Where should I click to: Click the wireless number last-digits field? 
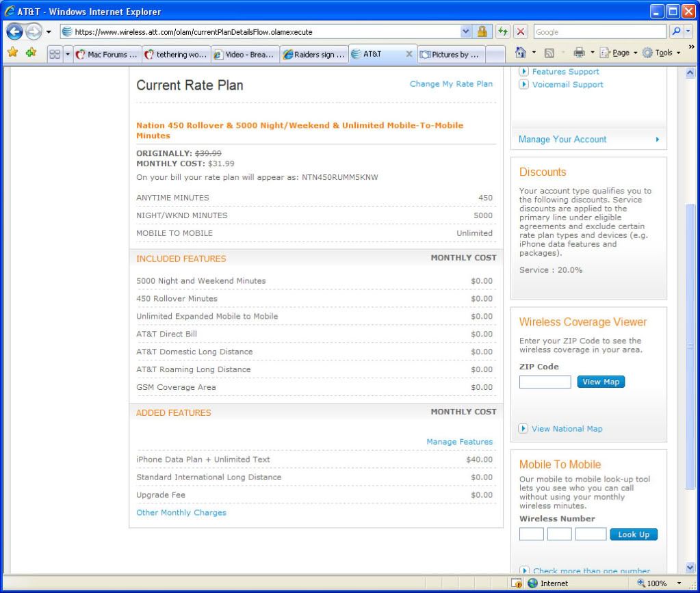pos(591,534)
